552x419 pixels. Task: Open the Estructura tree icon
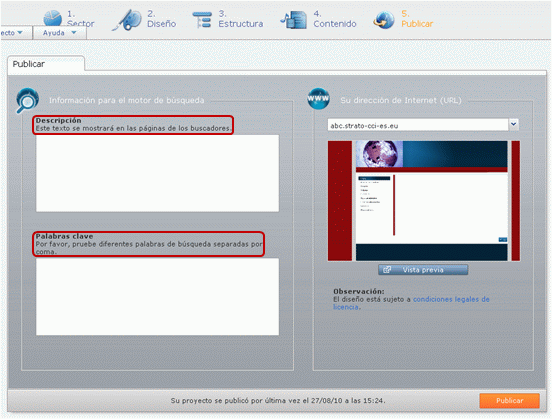tap(202, 20)
